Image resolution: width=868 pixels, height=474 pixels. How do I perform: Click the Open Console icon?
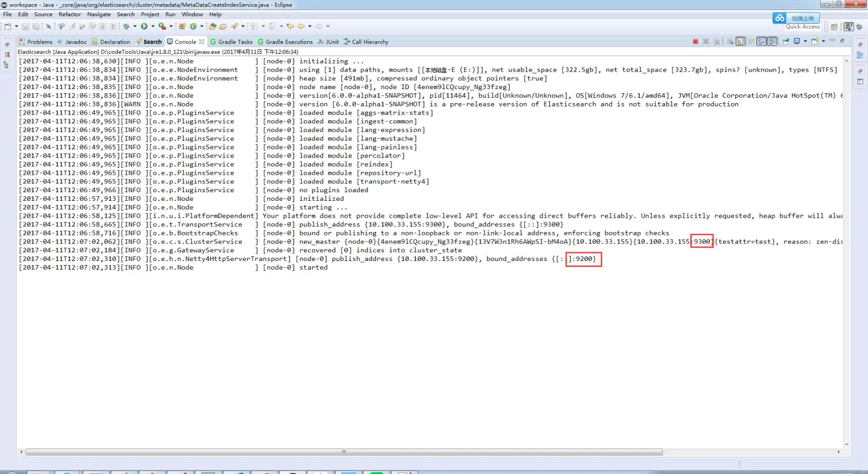coord(814,41)
